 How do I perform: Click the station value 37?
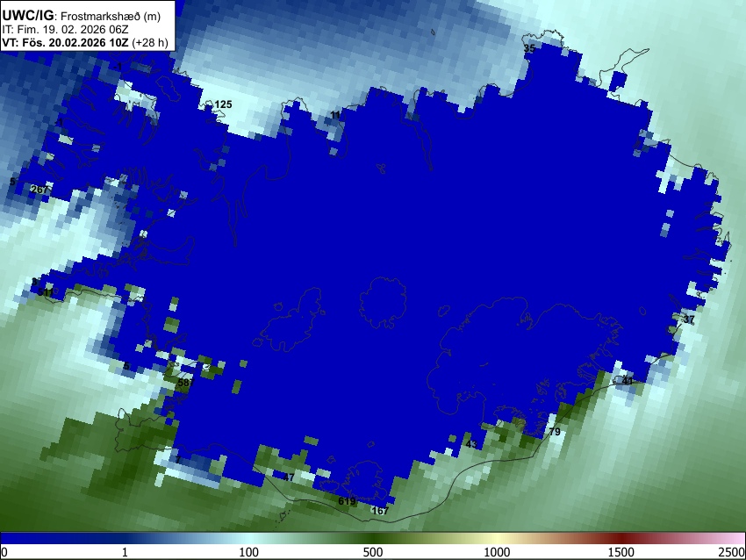click(689, 319)
